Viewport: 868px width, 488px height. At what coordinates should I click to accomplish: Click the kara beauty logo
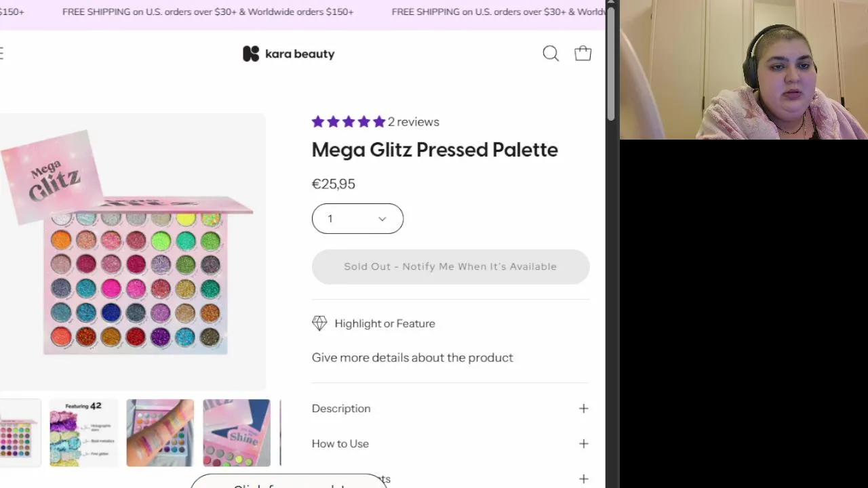click(289, 54)
